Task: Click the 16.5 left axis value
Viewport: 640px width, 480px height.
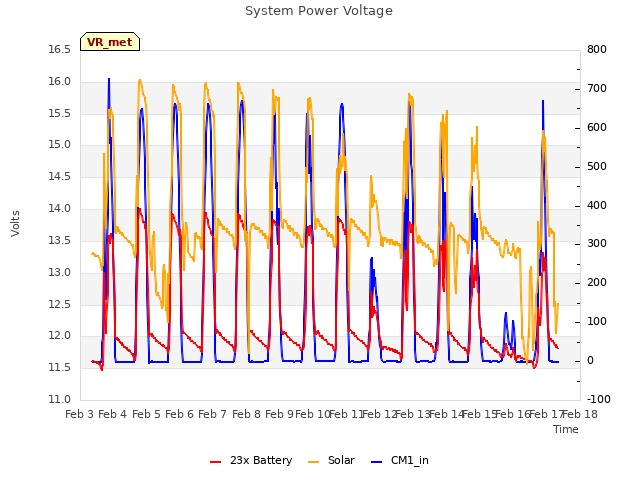Action: (60, 50)
